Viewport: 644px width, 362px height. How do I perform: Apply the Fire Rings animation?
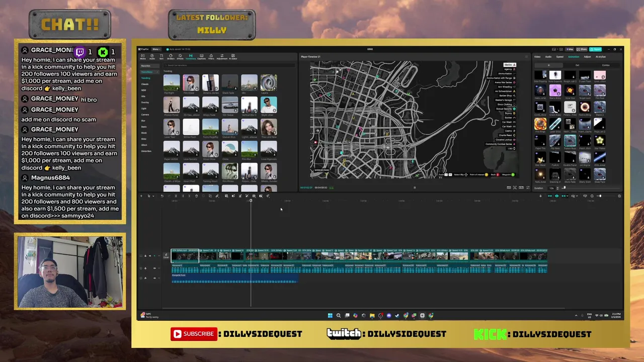pos(540,126)
